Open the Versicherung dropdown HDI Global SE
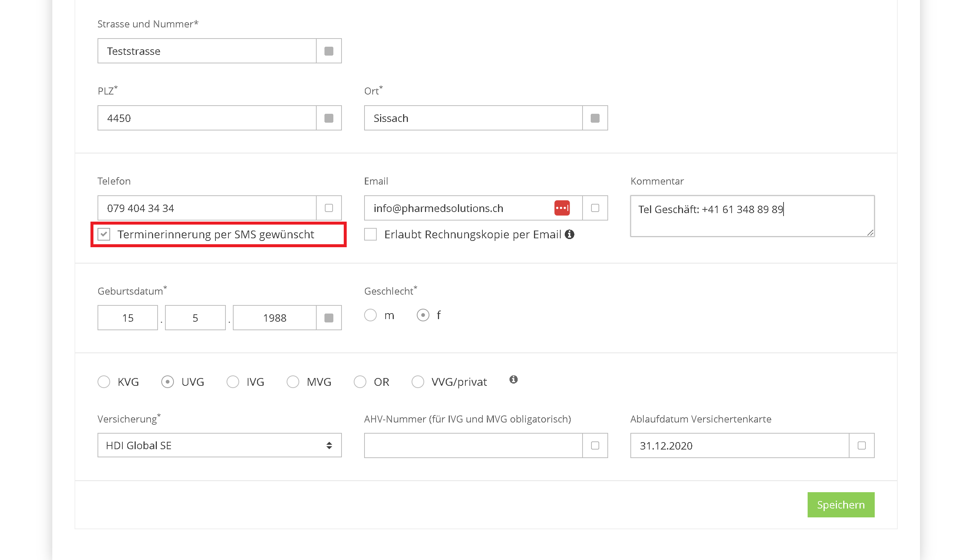This screenshot has width=973, height=560. click(x=219, y=445)
